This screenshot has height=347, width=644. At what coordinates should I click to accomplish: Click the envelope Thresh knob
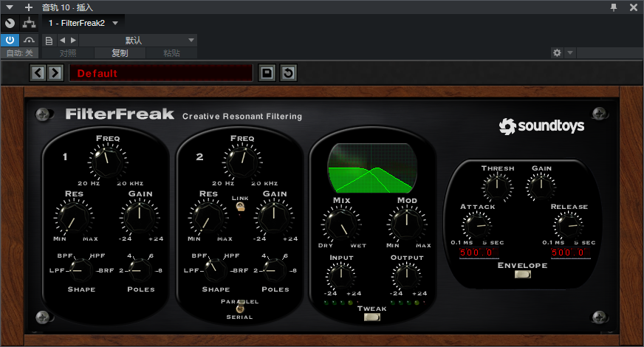[497, 187]
